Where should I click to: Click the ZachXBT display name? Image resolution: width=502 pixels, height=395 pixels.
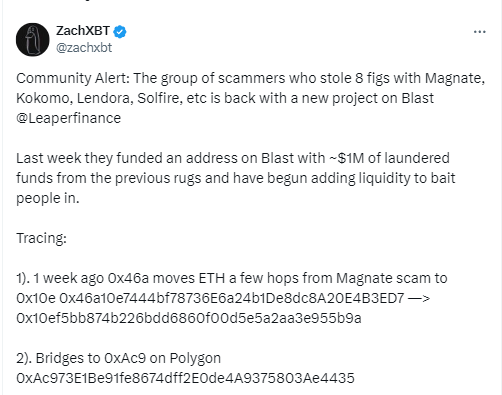click(83, 31)
